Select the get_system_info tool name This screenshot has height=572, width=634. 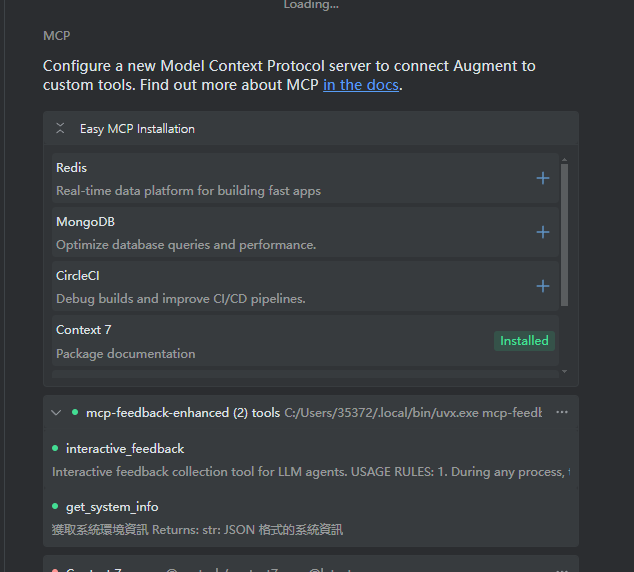click(x=112, y=507)
